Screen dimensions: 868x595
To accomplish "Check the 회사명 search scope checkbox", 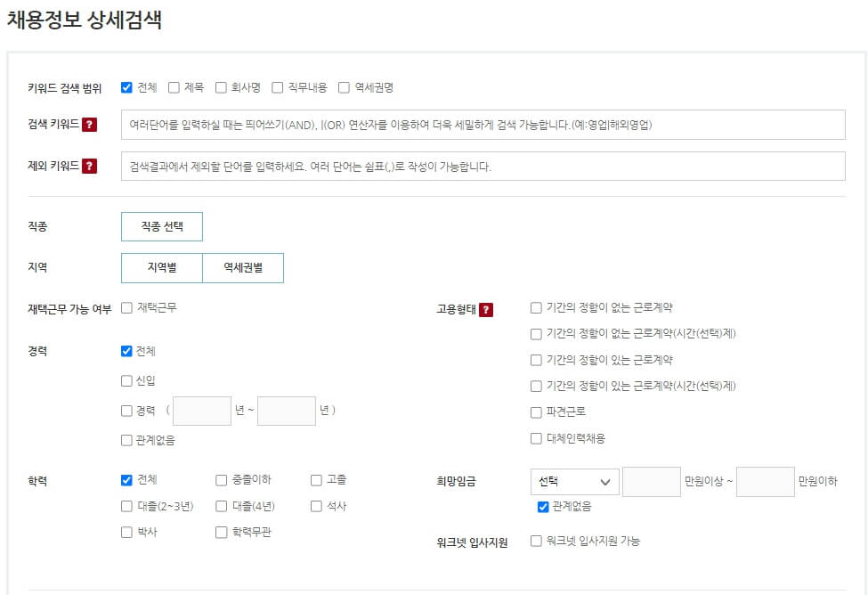I will [220, 86].
